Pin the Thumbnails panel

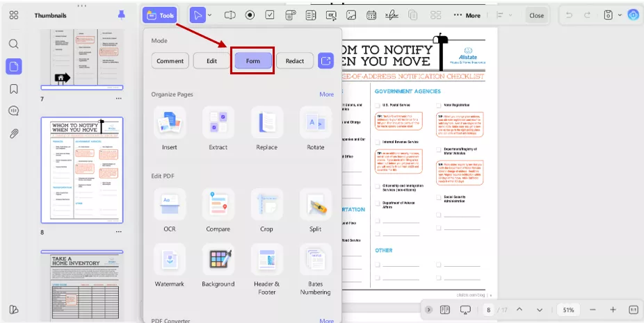pyautogui.click(x=121, y=15)
